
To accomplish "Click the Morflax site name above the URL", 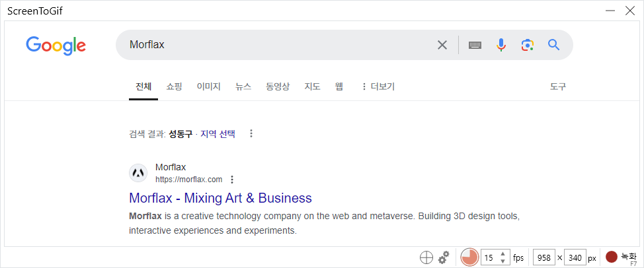I will [171, 167].
